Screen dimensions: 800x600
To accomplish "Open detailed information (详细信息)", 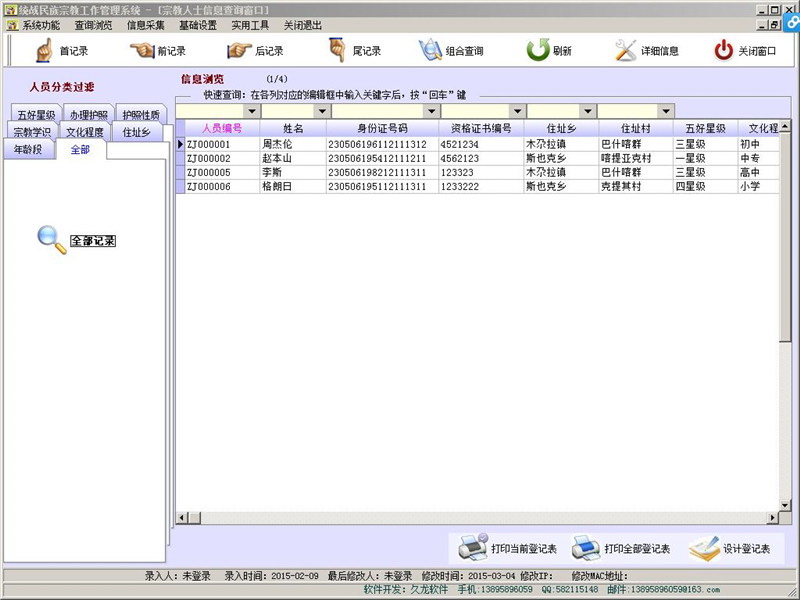I will click(x=647, y=51).
